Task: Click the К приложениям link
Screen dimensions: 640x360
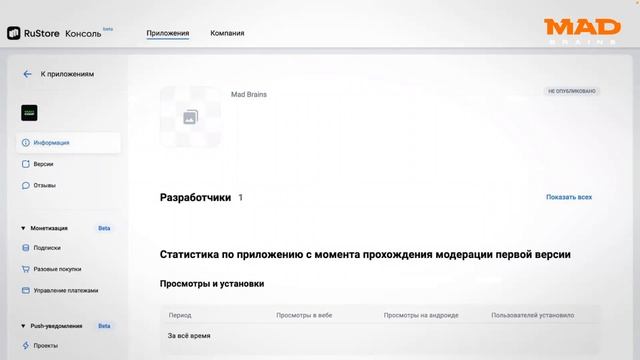Action: (67, 74)
